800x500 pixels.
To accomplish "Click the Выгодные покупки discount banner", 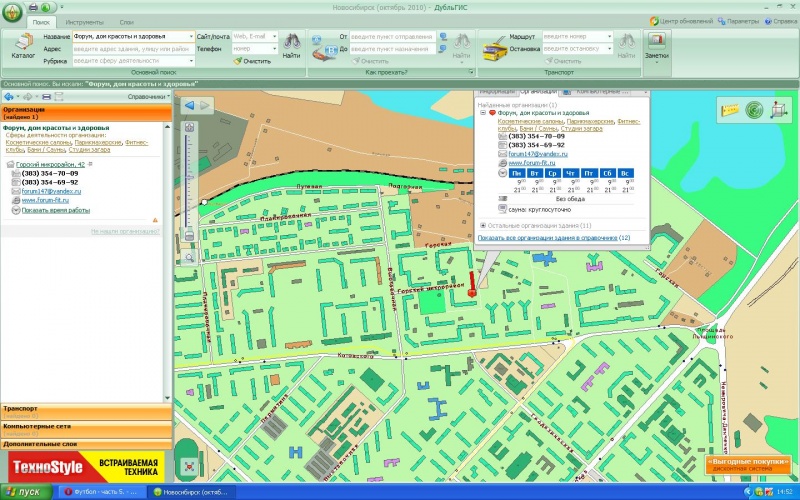I will coord(748,464).
